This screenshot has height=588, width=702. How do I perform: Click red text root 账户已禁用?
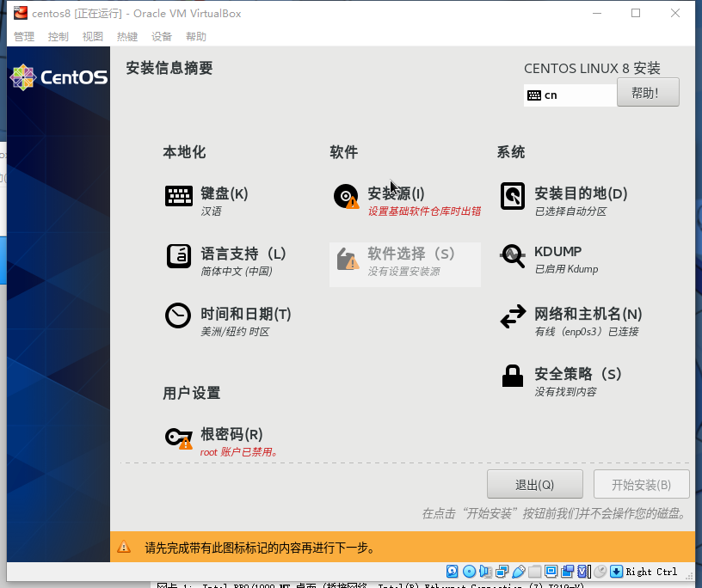click(238, 452)
